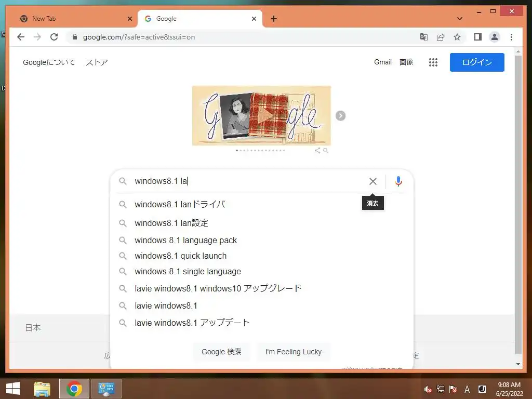The height and width of the screenshot is (399, 532).
Task: Open a new tab with plus
Action: pos(274,19)
